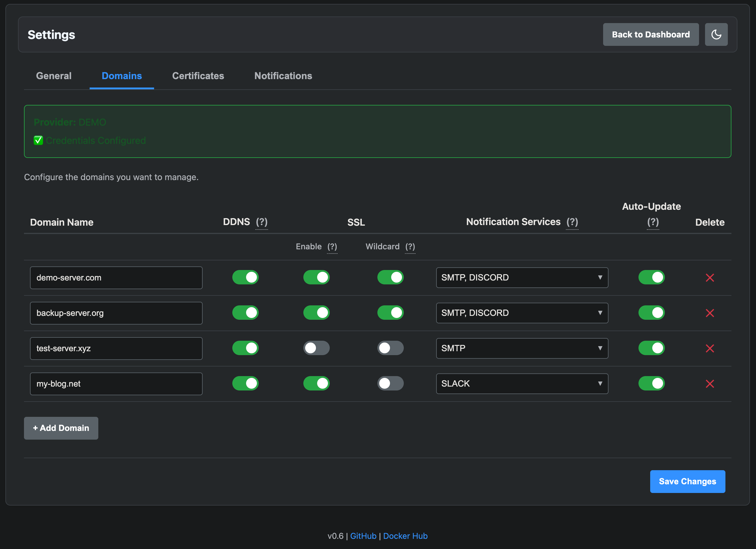Switch to the Certificates tab

tap(198, 76)
